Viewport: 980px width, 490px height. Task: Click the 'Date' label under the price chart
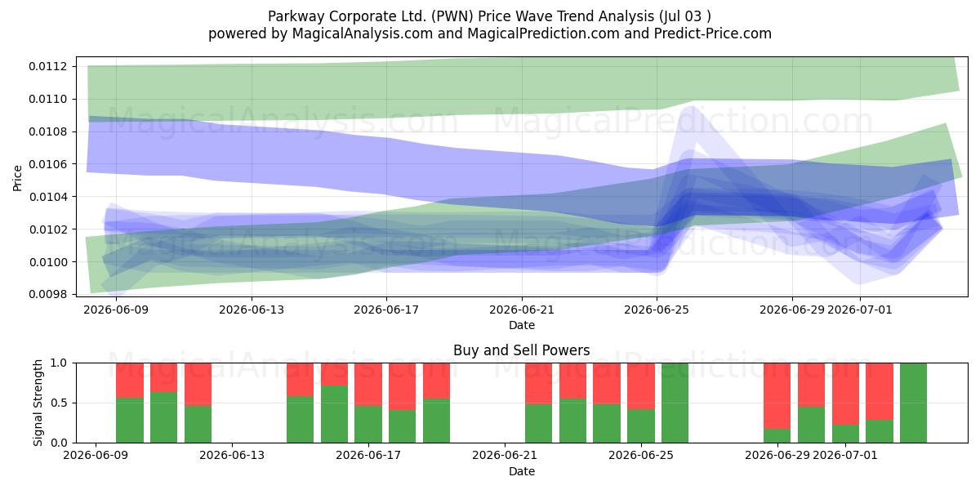click(x=522, y=325)
